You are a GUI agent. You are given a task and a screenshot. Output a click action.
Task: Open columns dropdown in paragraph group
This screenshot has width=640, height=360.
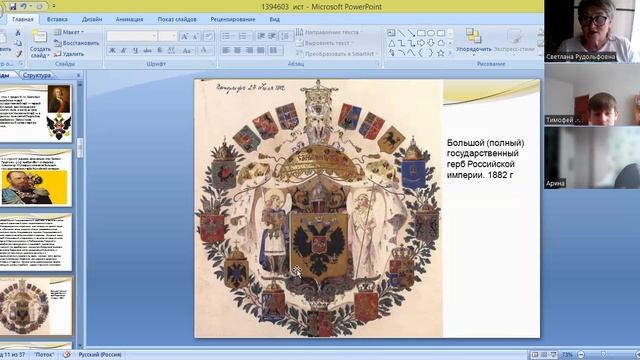(276, 50)
